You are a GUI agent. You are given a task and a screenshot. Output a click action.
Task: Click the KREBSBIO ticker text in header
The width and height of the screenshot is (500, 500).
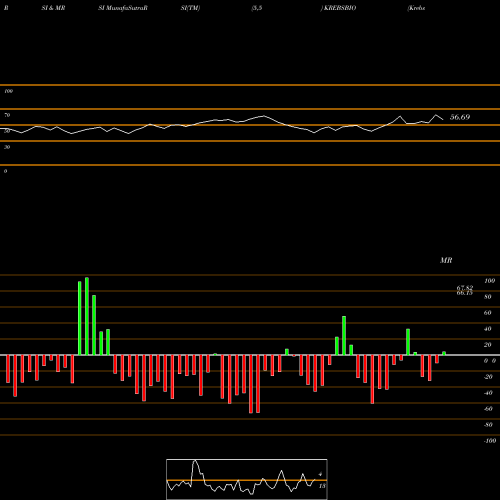(340, 8)
